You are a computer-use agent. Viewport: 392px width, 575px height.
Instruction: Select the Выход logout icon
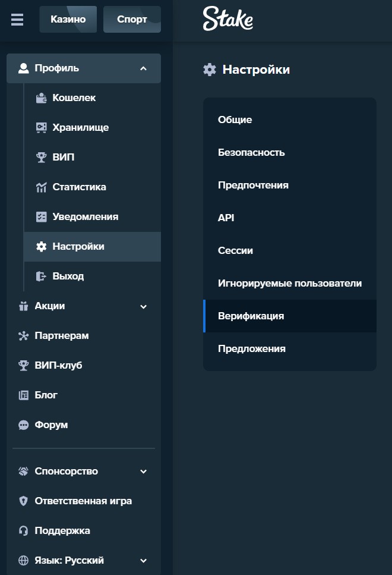click(x=42, y=276)
